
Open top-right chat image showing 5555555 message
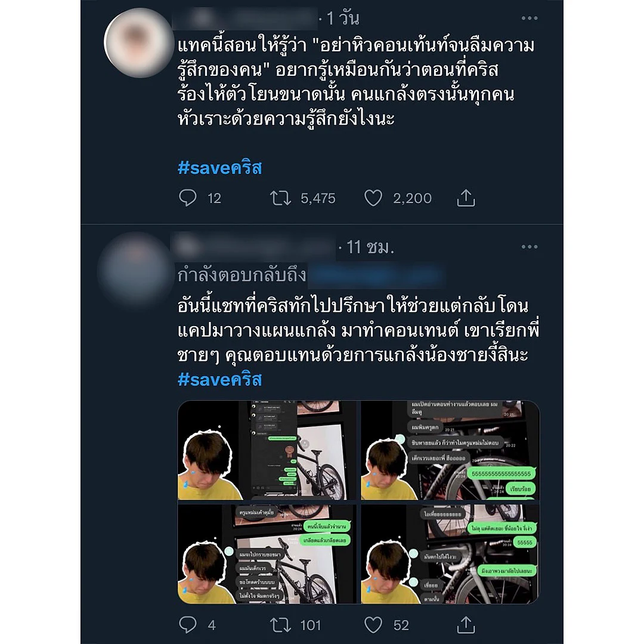(450, 450)
